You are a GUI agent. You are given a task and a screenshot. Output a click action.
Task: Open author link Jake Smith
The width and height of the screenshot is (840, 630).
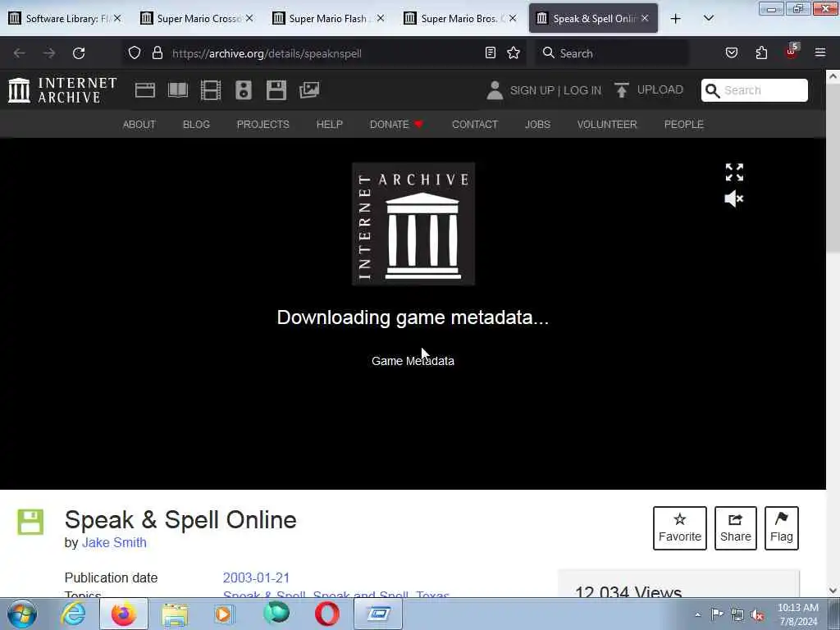click(x=114, y=542)
